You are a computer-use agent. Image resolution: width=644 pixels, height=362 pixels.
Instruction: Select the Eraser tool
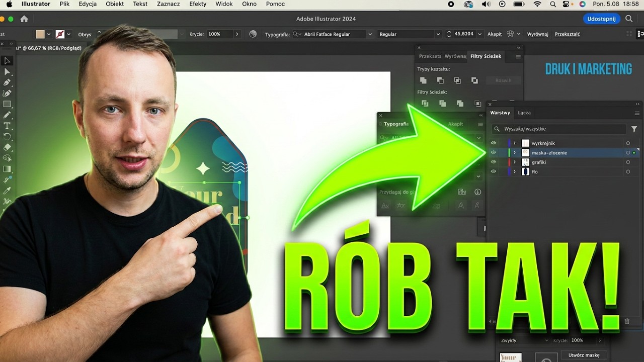tap(7, 147)
